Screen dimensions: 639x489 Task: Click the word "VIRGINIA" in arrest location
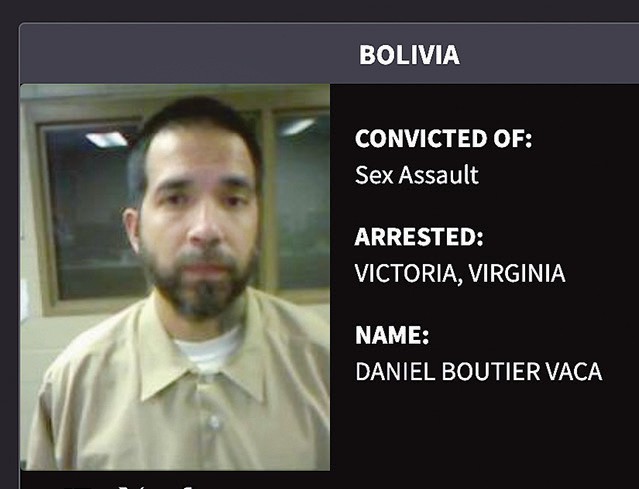(517, 273)
